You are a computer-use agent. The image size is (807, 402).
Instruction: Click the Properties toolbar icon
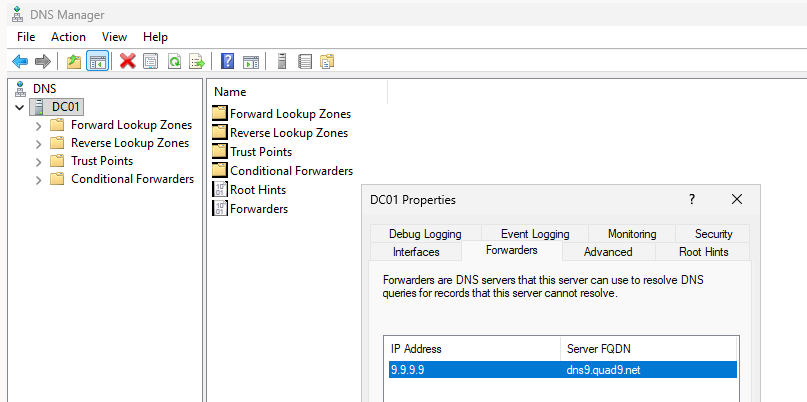click(151, 62)
